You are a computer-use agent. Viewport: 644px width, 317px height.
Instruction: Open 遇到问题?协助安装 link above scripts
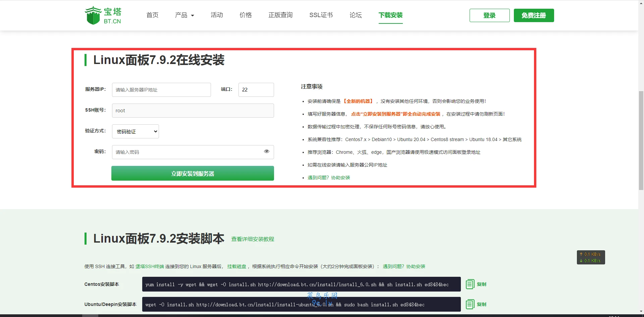coord(404,266)
